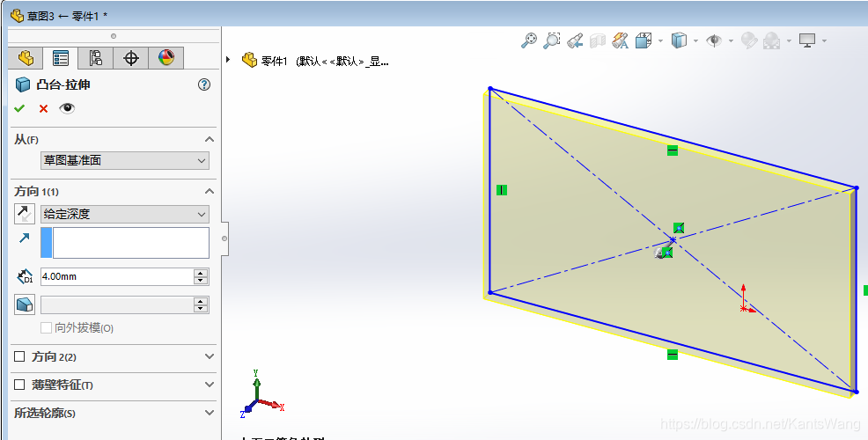Image resolution: width=868 pixels, height=440 pixels.
Task: Switch to the DisplayManager color-ball tab
Action: tap(166, 57)
